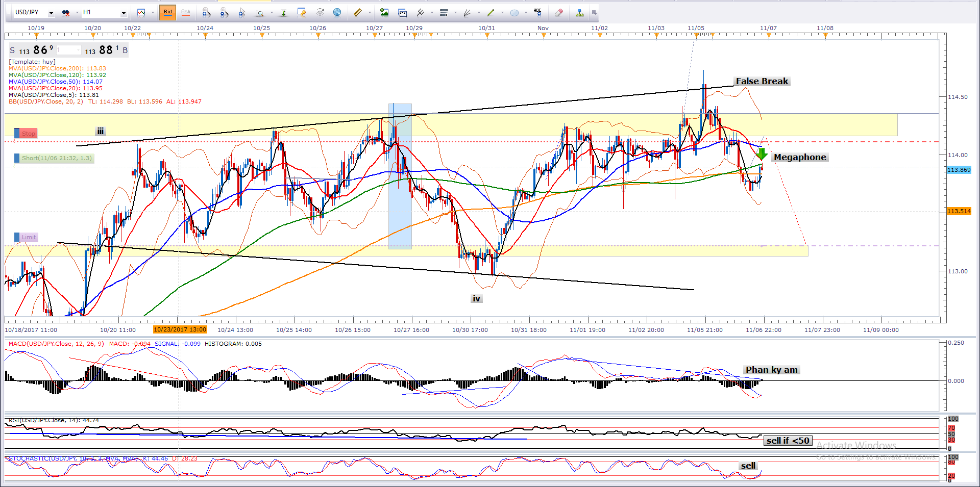The height and width of the screenshot is (487, 980).
Task: Click the globe icon in toolbar
Action: 337,13
